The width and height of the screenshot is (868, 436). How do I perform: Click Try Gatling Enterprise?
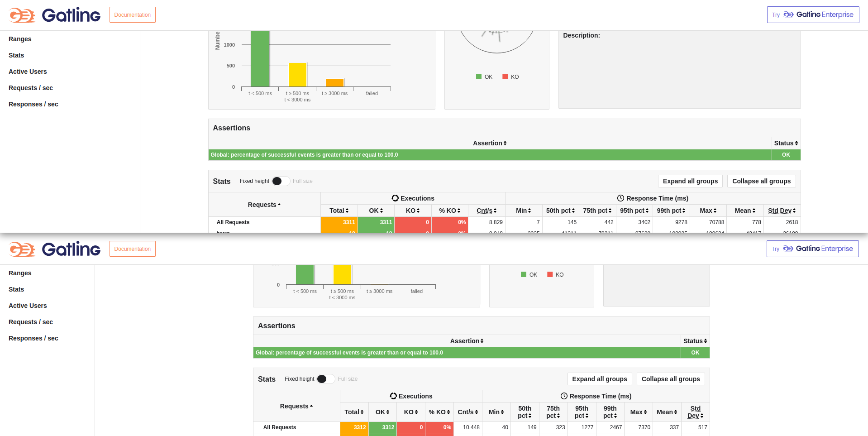812,14
